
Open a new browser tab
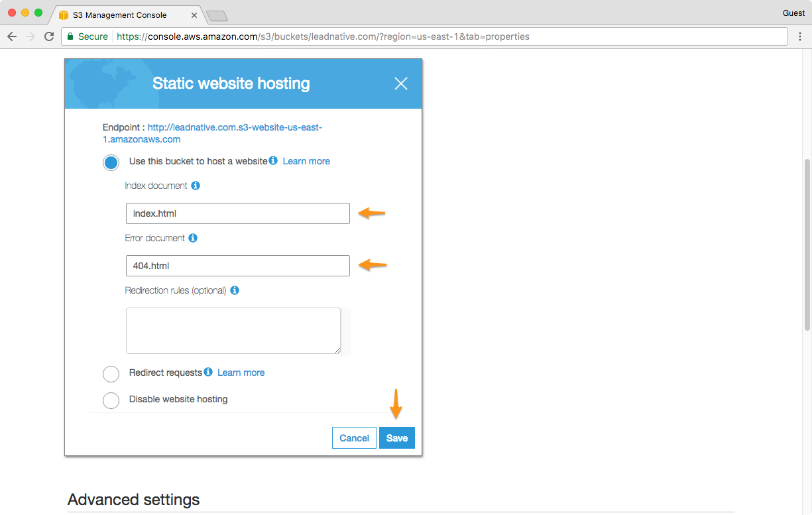217,15
